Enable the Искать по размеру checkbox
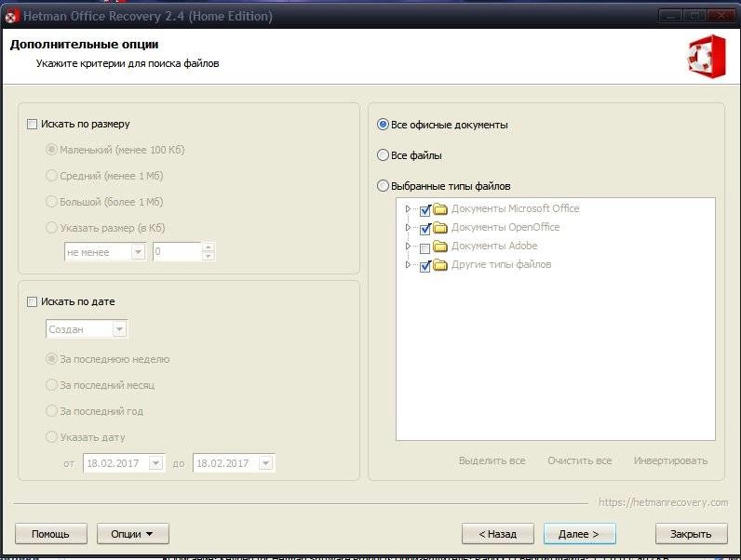The width and height of the screenshot is (741, 560). click(x=33, y=124)
